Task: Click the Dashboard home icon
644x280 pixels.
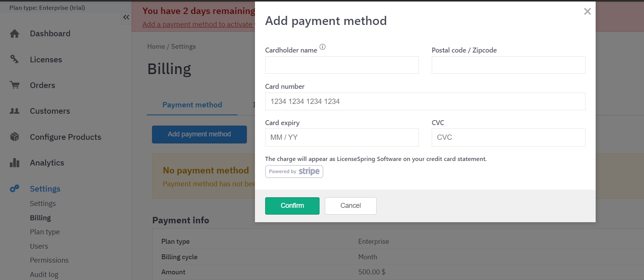Action: coord(14,34)
